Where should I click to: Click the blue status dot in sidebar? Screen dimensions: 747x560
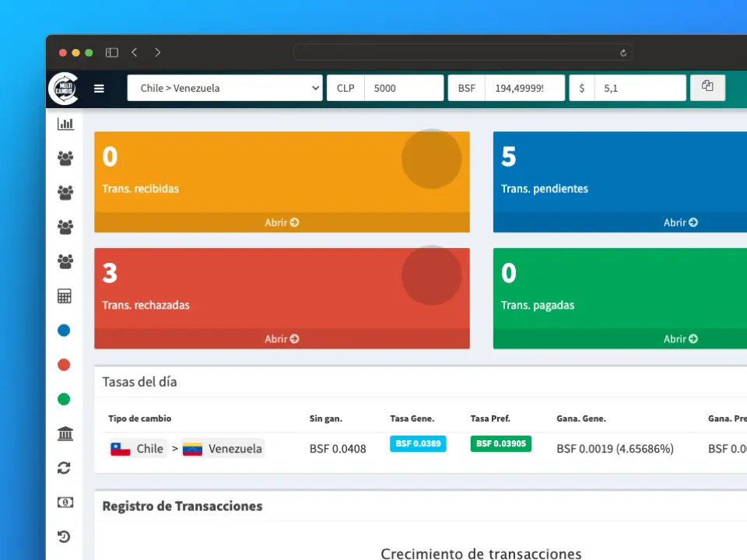(x=64, y=330)
